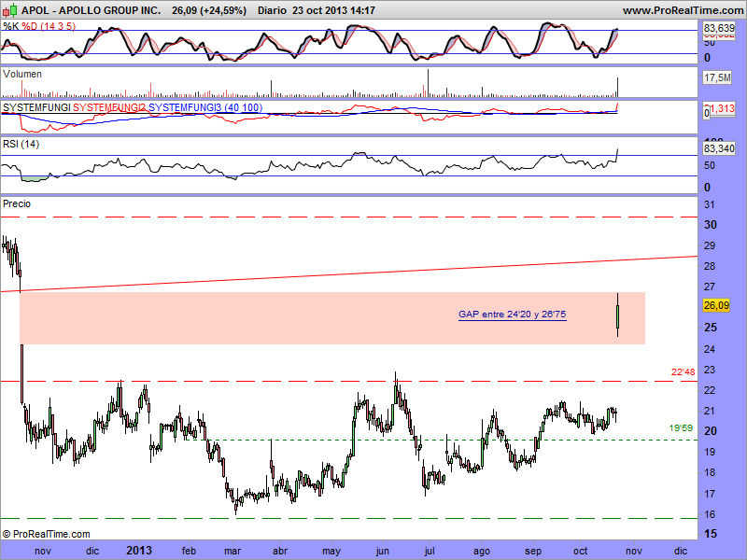
Task: Open the %D (14 3 5) indicator label
Action: 49,26
